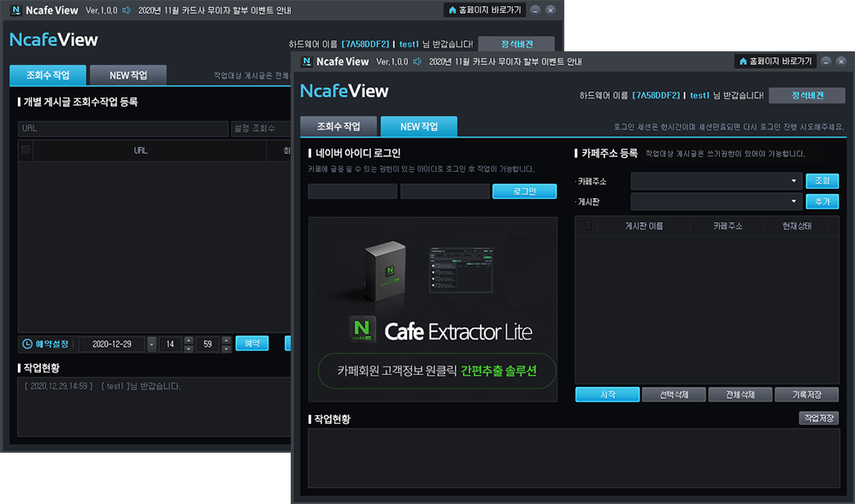Viewport: 855px width, 504px height.
Task: Increase the hour value 14 with the up arrow
Action: (x=189, y=341)
